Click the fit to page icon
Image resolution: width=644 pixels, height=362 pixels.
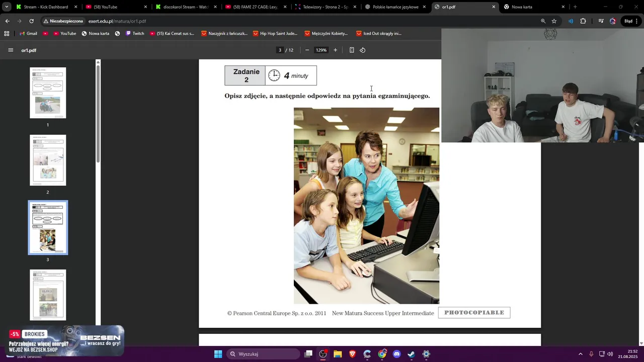pyautogui.click(x=352, y=50)
